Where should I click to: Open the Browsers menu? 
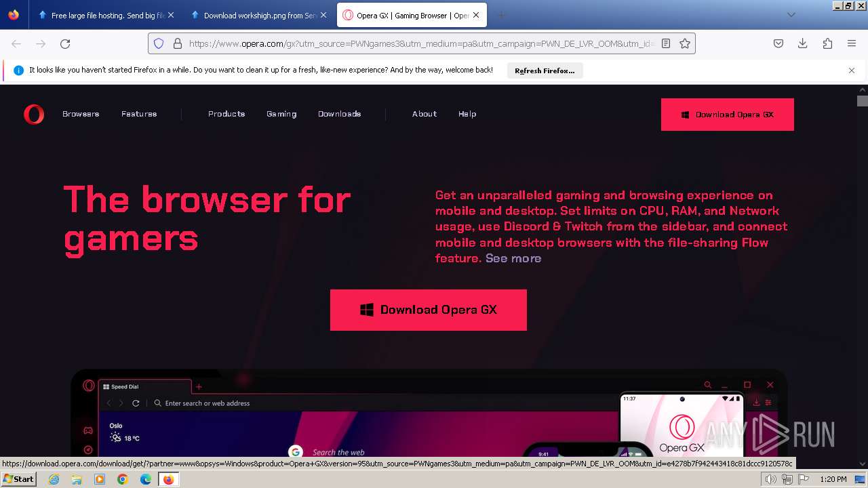(x=81, y=114)
